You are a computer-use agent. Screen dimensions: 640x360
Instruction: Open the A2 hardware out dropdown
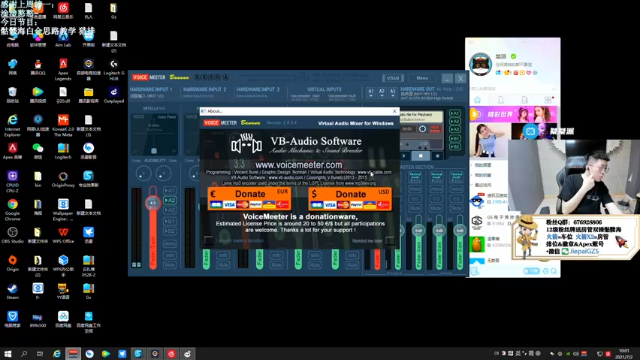pyautogui.click(x=382, y=93)
